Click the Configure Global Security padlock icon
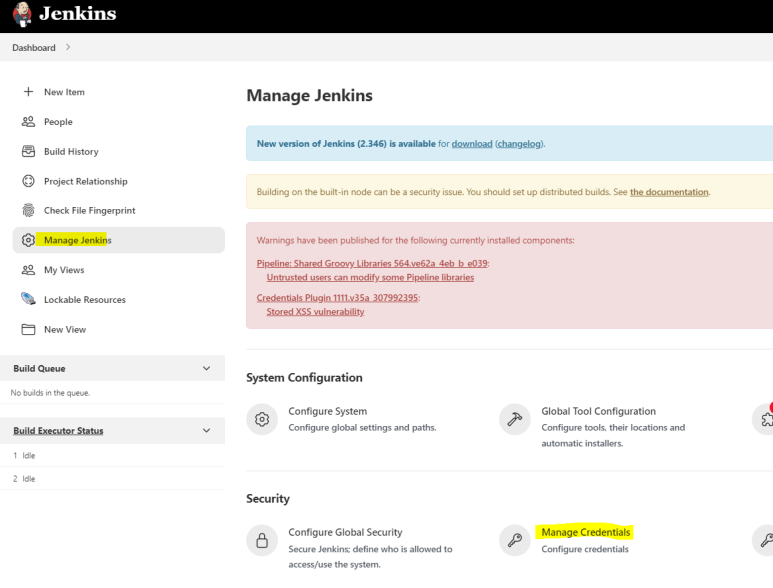The image size is (773, 588). [262, 540]
